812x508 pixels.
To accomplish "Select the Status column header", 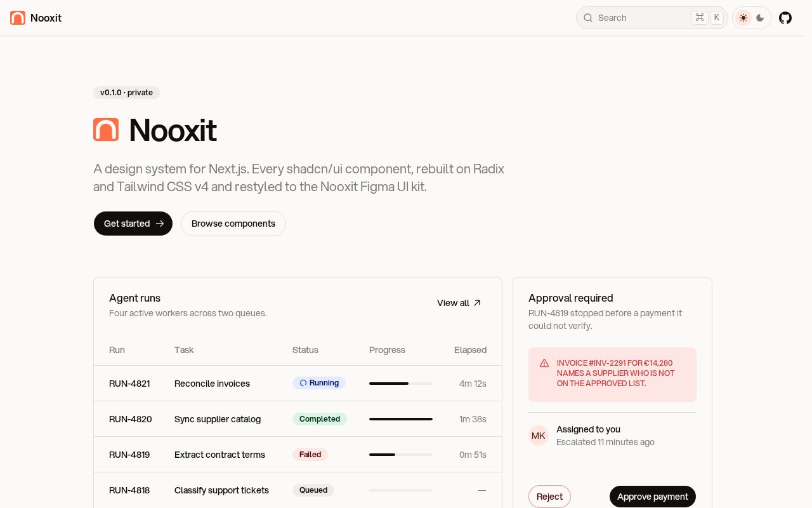I will [x=305, y=350].
